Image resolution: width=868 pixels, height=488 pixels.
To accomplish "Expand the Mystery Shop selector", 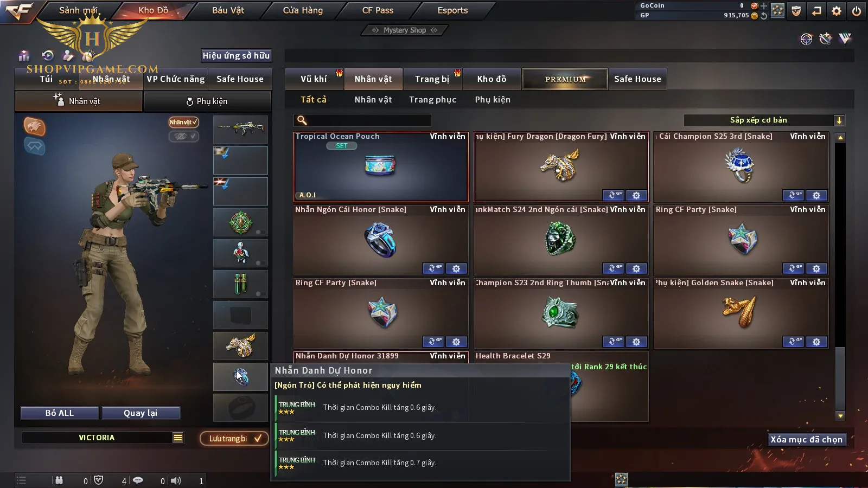I will (405, 30).
